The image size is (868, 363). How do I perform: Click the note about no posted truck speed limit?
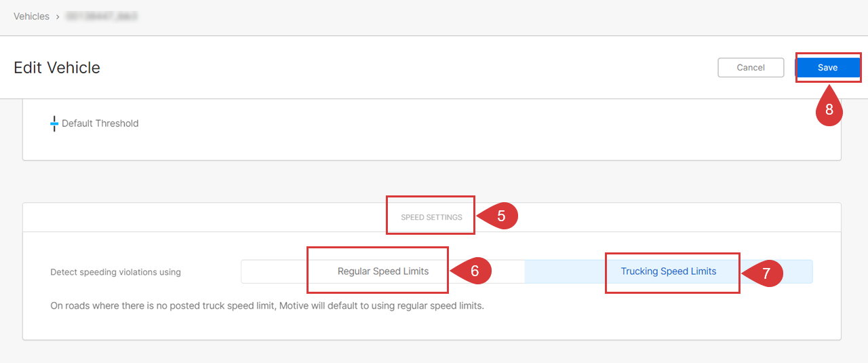pos(267,305)
